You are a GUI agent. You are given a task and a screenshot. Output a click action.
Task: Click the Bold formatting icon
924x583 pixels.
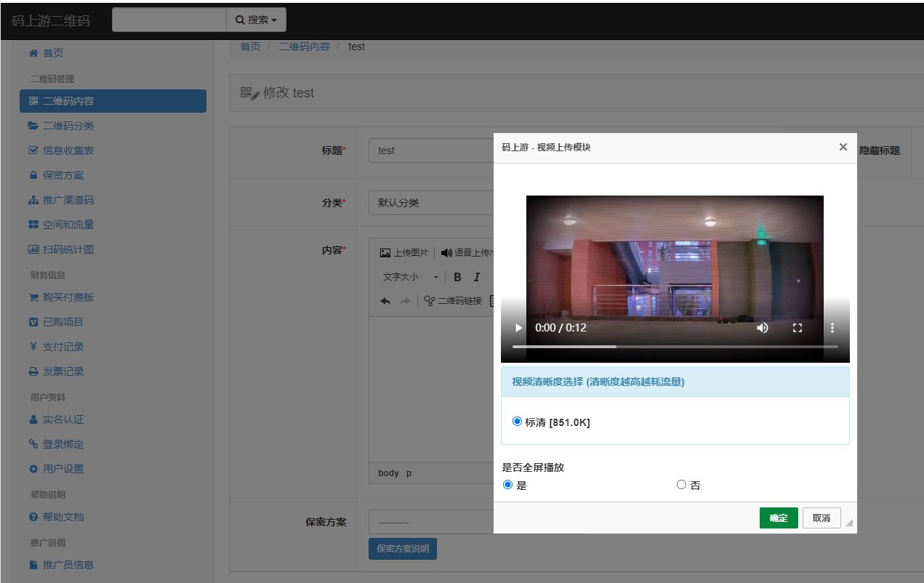pyautogui.click(x=457, y=277)
